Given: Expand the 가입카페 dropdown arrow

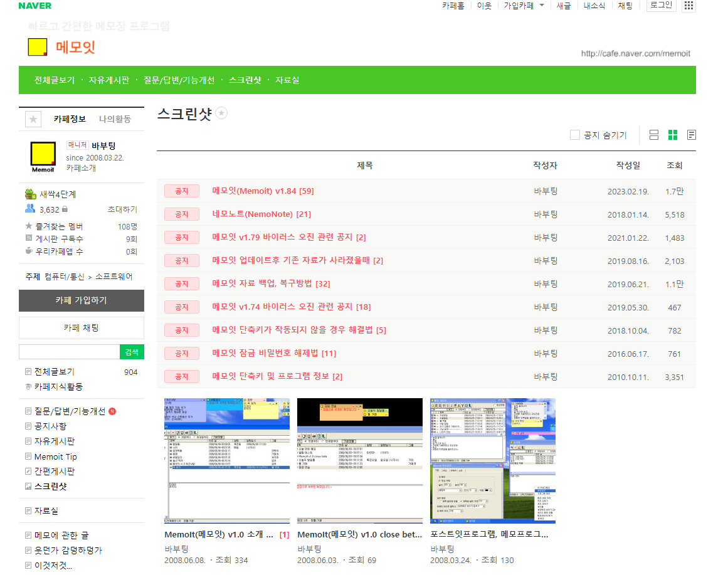Looking at the screenshot, I should point(542,5).
